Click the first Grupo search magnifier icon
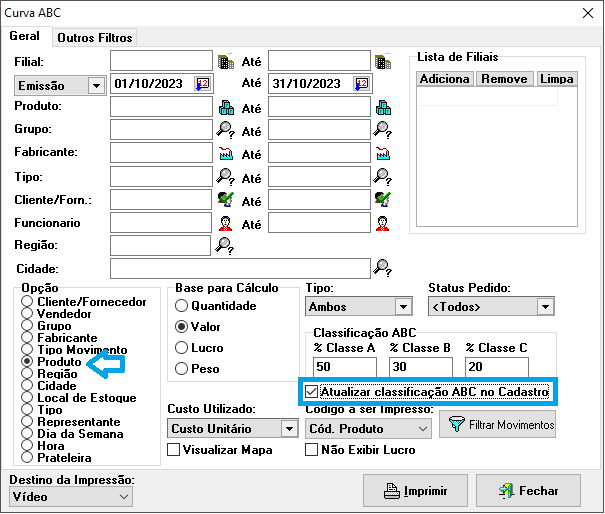605x514 pixels. point(226,130)
